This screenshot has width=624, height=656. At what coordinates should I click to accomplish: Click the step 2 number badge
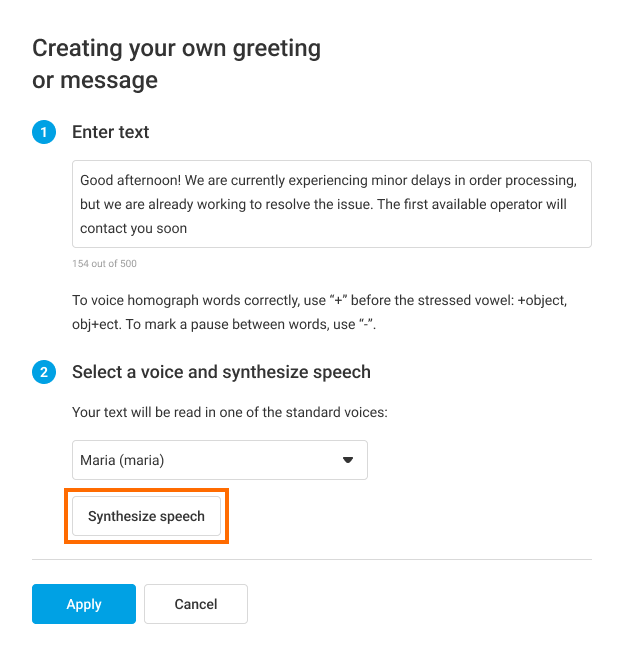[x=44, y=373]
